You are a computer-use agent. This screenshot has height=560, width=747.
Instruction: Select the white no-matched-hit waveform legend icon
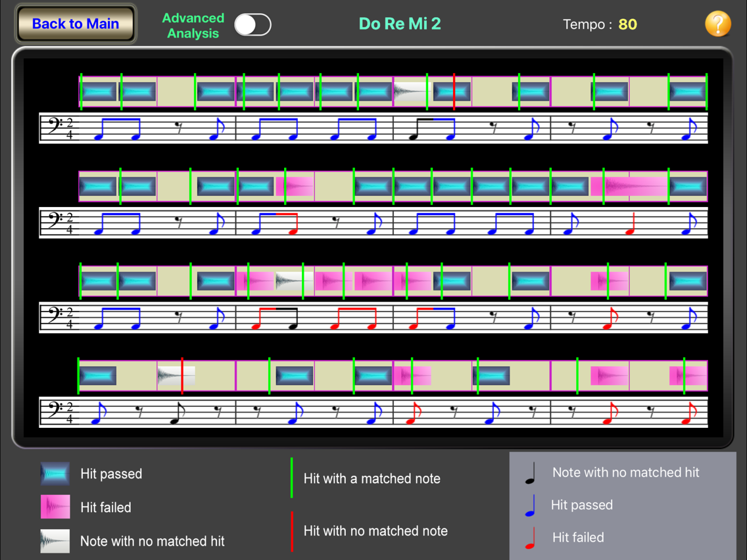pyautogui.click(x=55, y=541)
